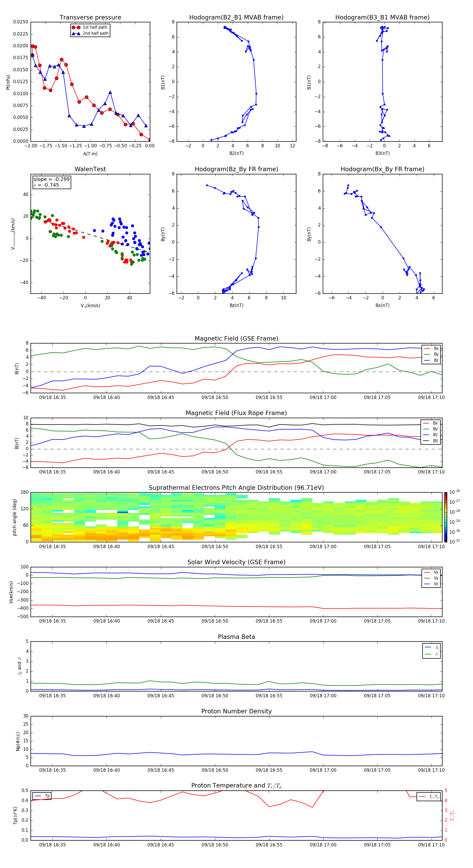The image size is (473, 868).
Task: Click the 'Bz' entry in GSE legend
Action: (431, 360)
